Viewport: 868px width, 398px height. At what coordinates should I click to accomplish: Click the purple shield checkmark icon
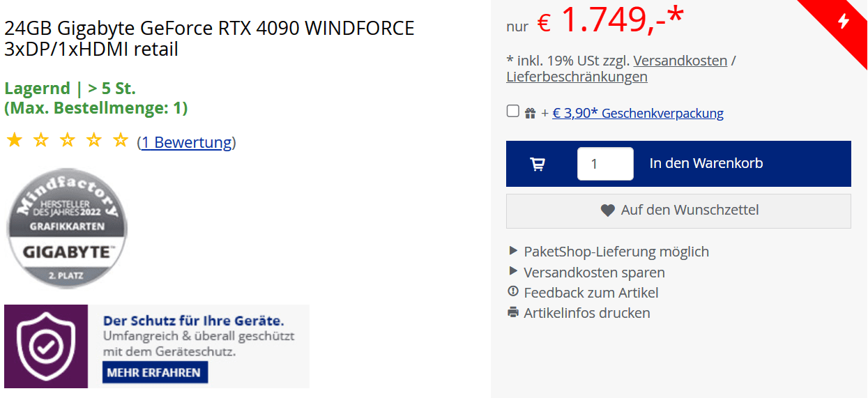click(x=45, y=346)
